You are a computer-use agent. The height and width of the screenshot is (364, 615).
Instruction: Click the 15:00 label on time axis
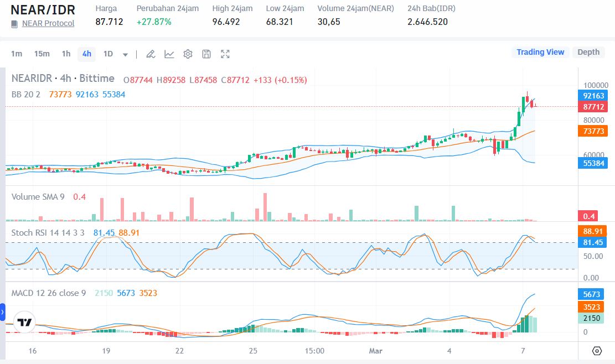click(314, 351)
